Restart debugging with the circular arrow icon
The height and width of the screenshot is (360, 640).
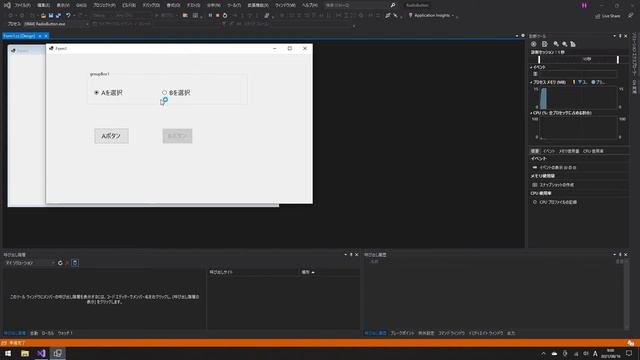(225, 16)
